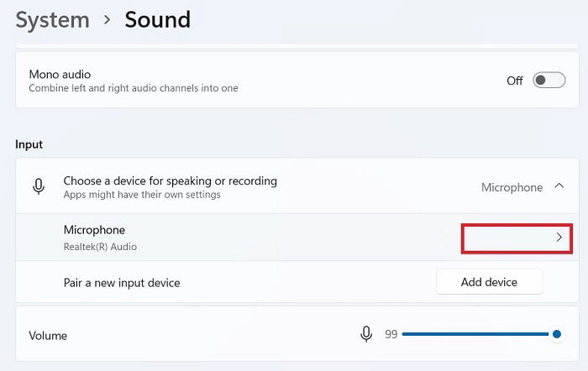588x371 pixels.
Task: Click the microphone icon beside Choose a device
Action: coord(39,186)
